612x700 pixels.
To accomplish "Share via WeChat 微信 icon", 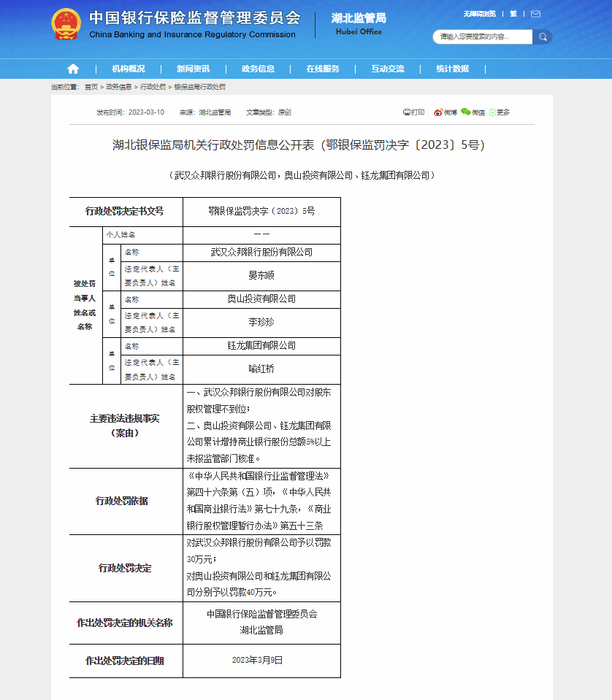I will [x=473, y=112].
